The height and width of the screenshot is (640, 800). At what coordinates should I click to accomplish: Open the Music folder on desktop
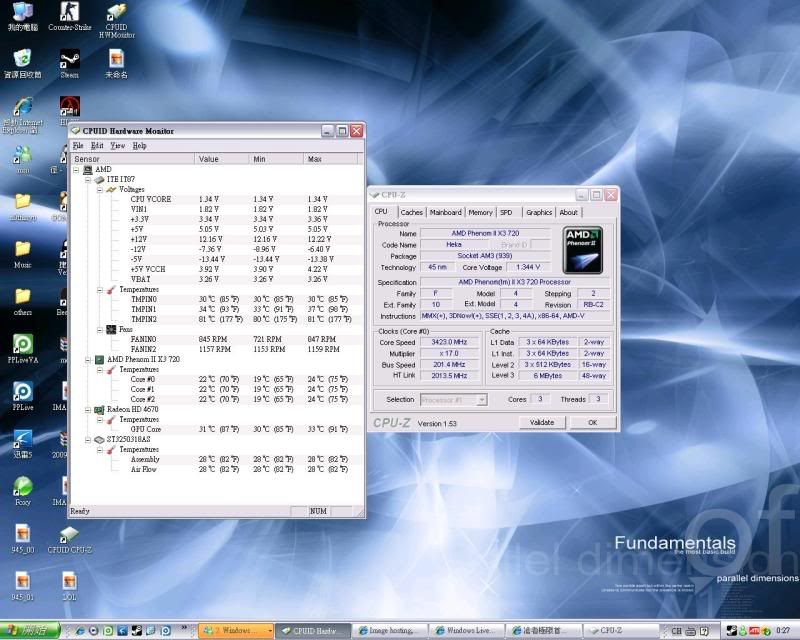tap(22, 250)
